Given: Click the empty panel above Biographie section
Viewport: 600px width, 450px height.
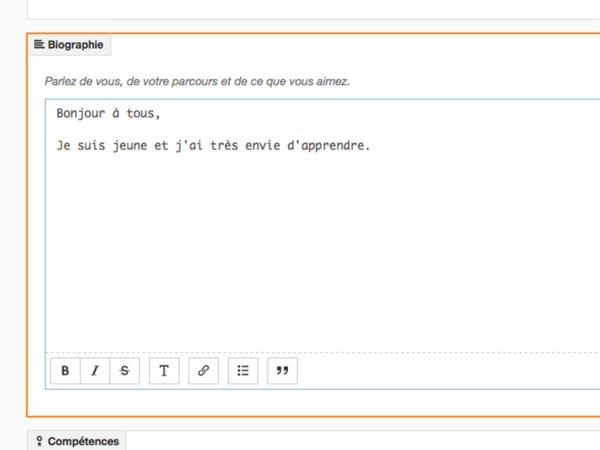Looking at the screenshot, I should pos(300,8).
